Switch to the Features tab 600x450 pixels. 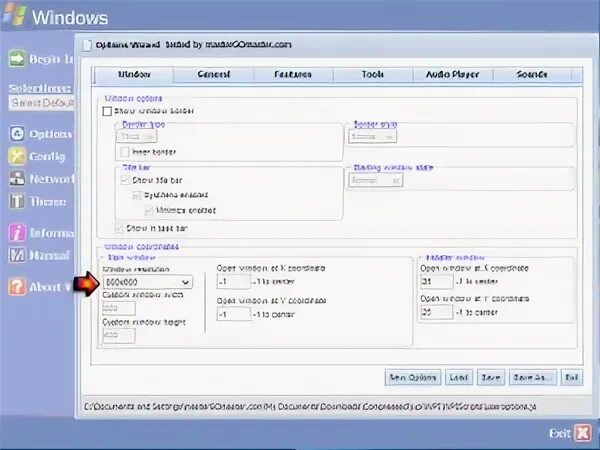pos(293,75)
